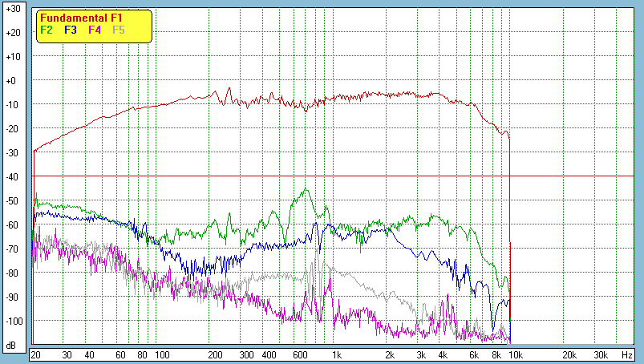
Task: Click the Fundamental F1 legend label
Action: 80,18
